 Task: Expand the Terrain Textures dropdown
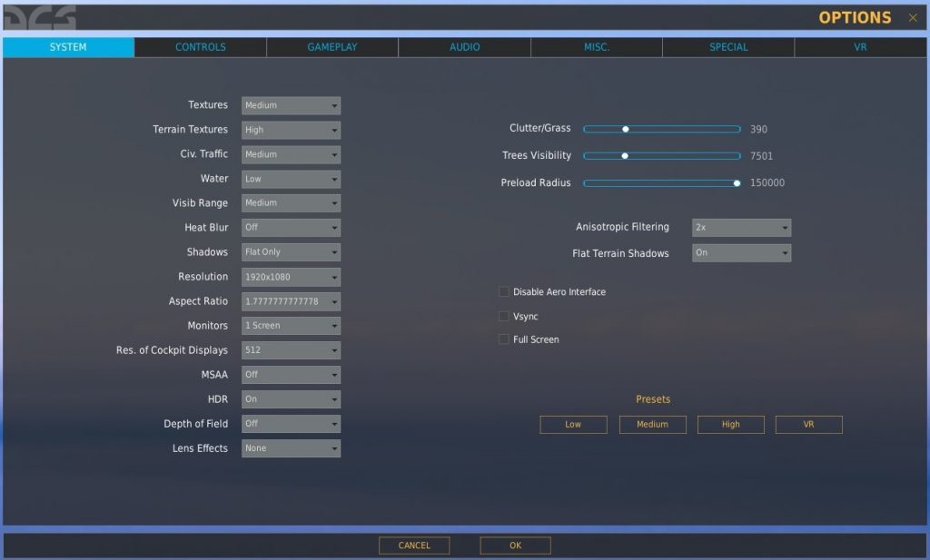[x=290, y=129]
